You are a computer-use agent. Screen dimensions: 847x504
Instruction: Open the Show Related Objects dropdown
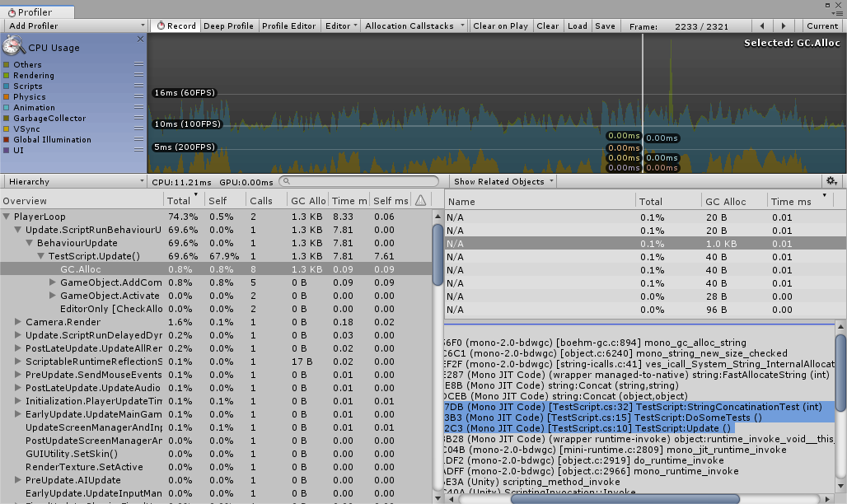(x=503, y=181)
